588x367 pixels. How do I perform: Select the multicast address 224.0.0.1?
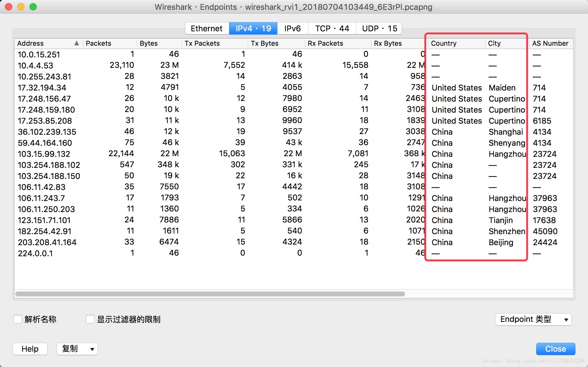click(35, 253)
